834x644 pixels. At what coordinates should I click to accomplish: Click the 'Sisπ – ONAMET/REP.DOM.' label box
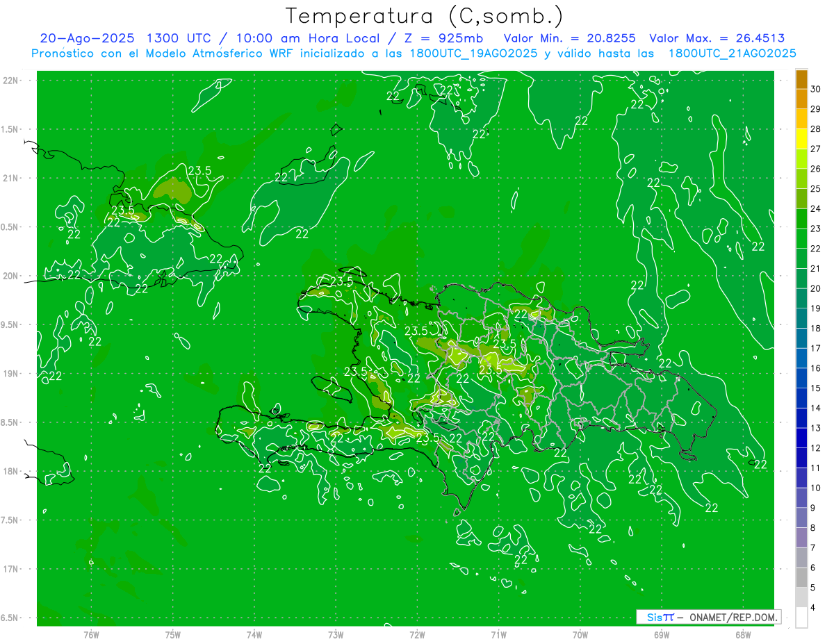point(708,617)
